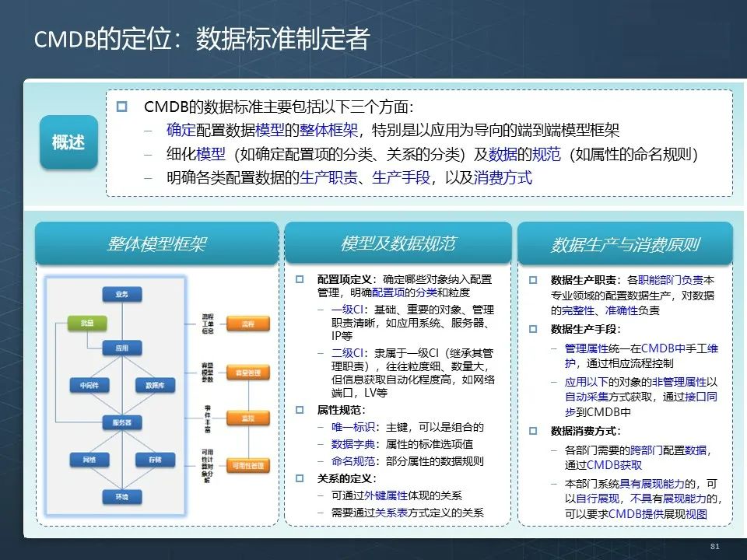747x560 pixels.
Task: Click the line CMDB的数据标准主要包括以下三个方面
Action: pos(279,107)
